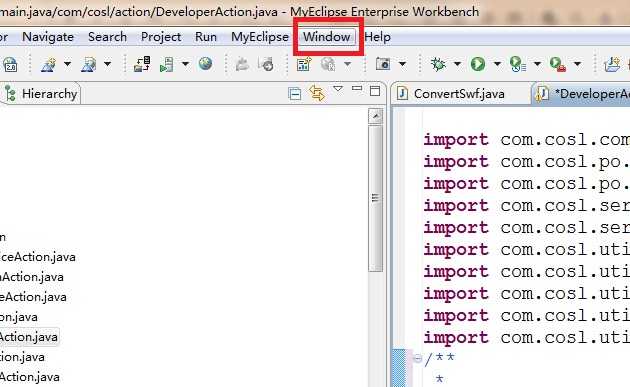Viewport: 630px width, 387px height.
Task: Open the Search menu
Action: click(107, 37)
